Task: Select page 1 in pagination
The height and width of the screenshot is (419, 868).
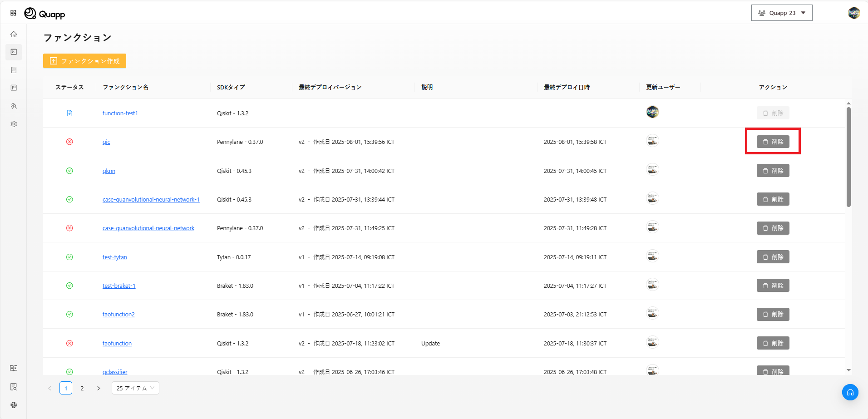Action: pyautogui.click(x=66, y=388)
